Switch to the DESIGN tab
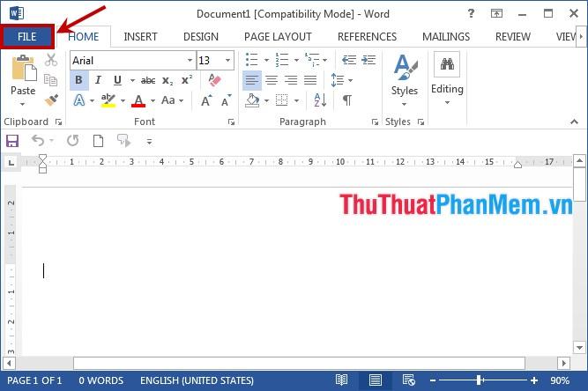The height and width of the screenshot is (391, 588). coord(201,37)
